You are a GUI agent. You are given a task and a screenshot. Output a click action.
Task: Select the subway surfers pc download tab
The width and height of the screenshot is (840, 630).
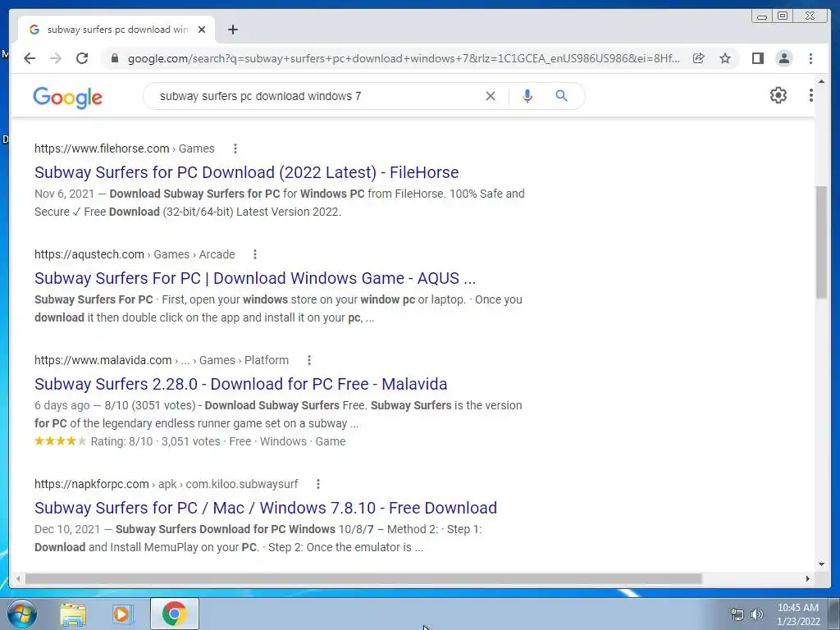click(x=116, y=30)
